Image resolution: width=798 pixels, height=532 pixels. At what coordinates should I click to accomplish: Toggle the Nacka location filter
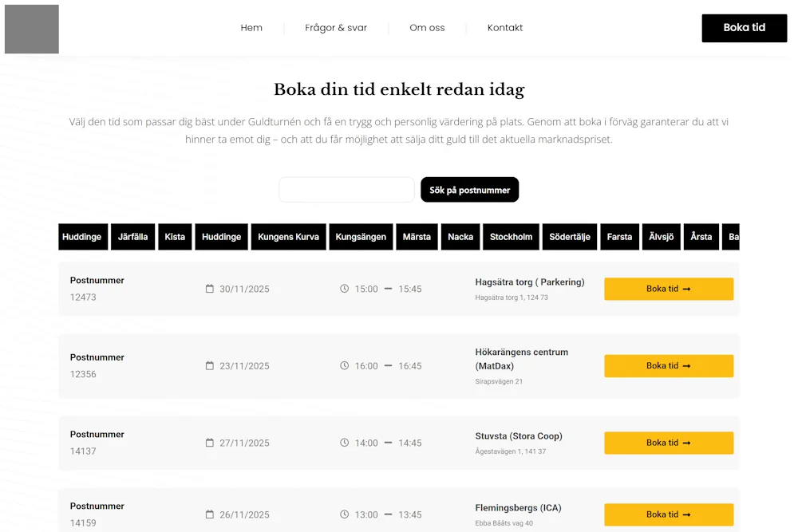pos(460,237)
